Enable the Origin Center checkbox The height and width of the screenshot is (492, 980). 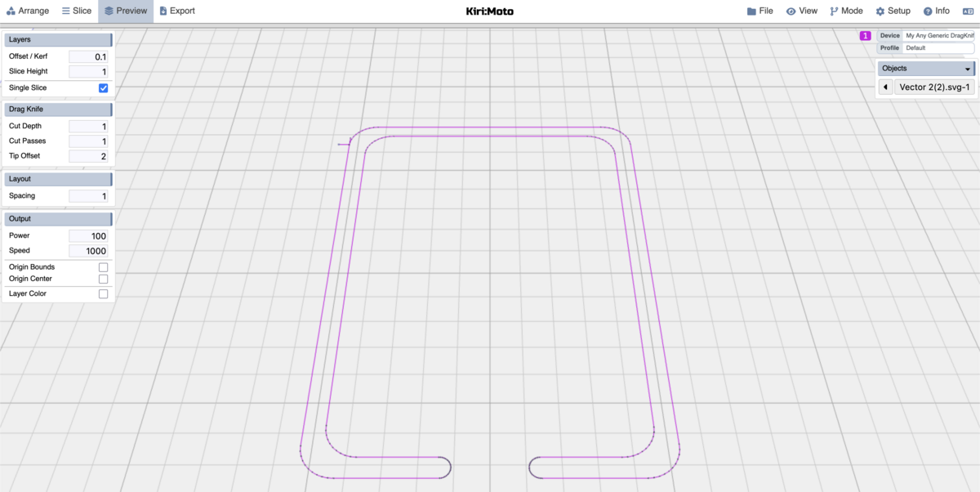[x=103, y=280]
